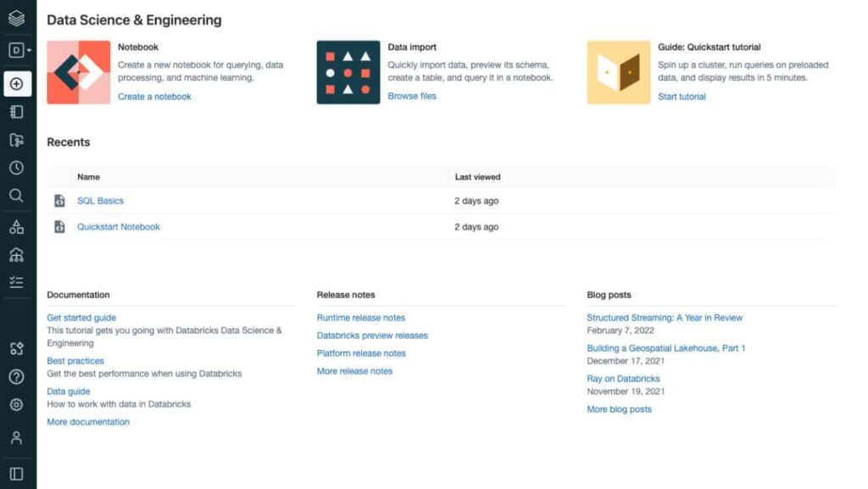Click the Quickstart tutorial tile image
The width and height of the screenshot is (868, 489).
click(618, 72)
